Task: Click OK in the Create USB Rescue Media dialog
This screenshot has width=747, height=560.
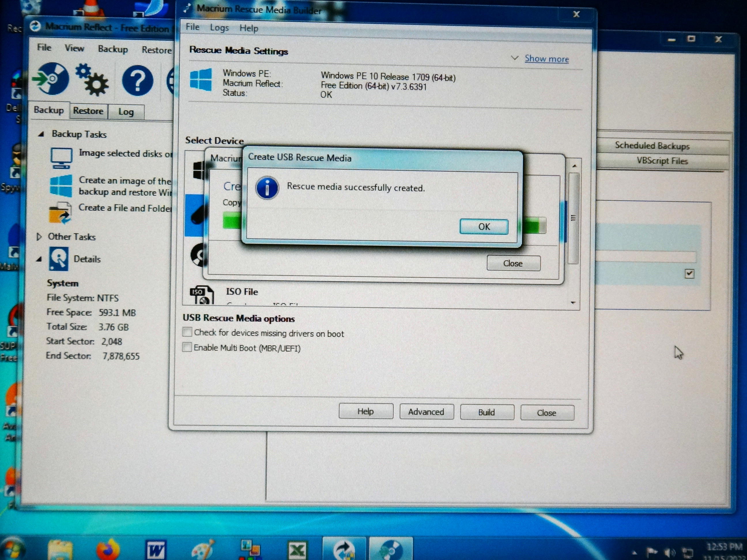Action: point(484,226)
